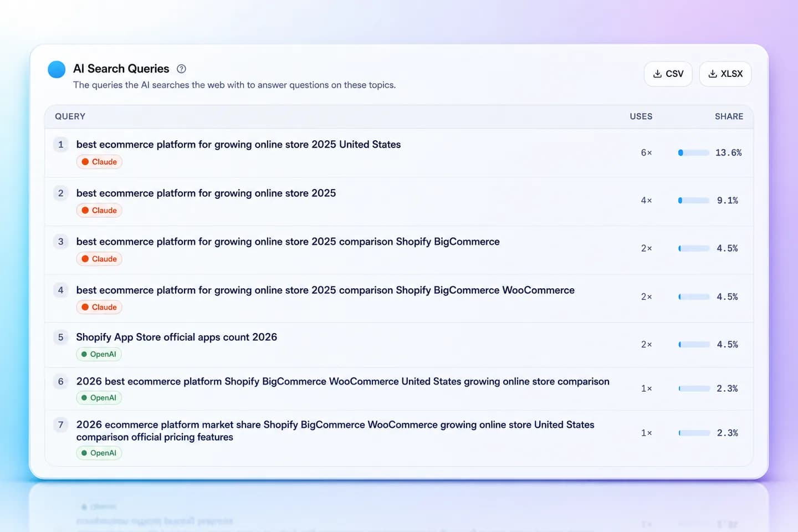Image resolution: width=798 pixels, height=532 pixels.
Task: Download the queries as CSV
Action: (x=668, y=74)
